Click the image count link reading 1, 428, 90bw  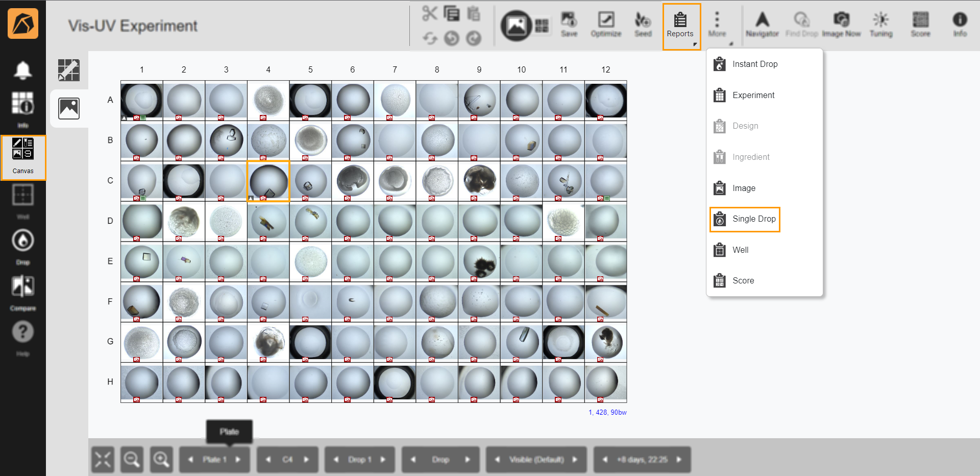coord(607,412)
